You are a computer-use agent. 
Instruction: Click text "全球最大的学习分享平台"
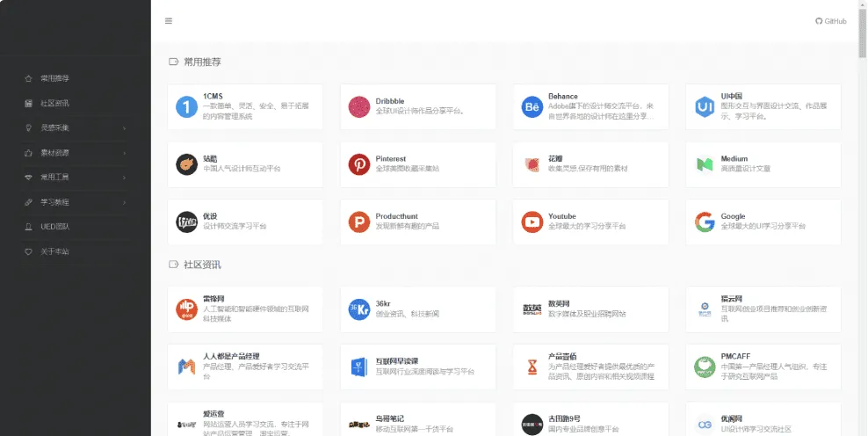pos(588,227)
